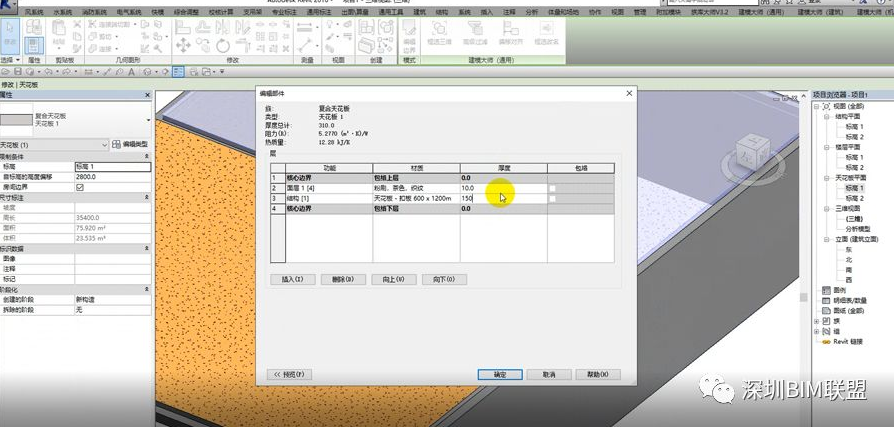Click the 偏移对齐 tool icon

[511, 33]
